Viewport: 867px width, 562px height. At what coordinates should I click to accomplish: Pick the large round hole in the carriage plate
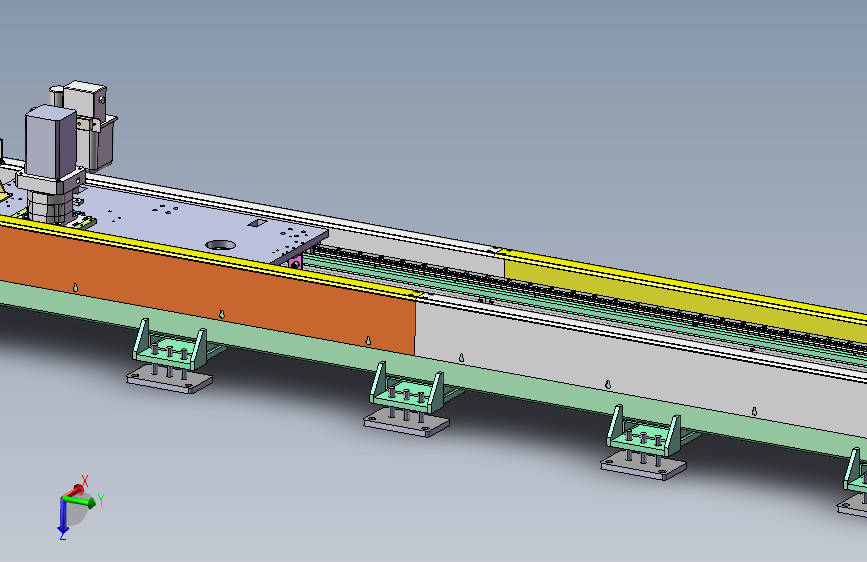[221, 245]
